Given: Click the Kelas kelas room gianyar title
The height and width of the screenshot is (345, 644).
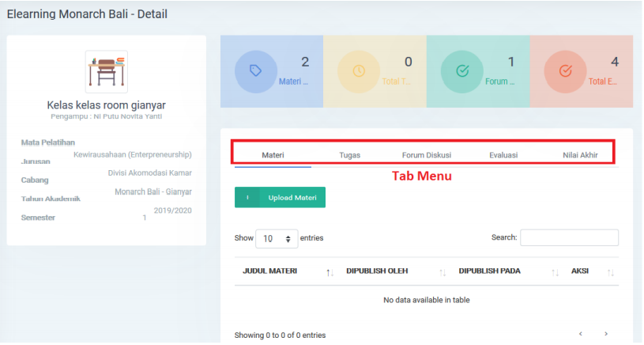Looking at the screenshot, I should 106,104.
